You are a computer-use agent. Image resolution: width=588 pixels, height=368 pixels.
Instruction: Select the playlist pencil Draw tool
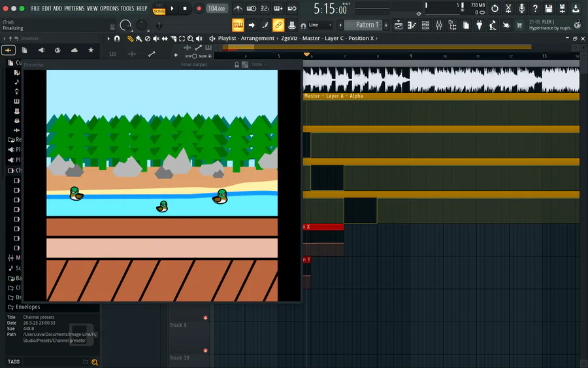coord(130,39)
